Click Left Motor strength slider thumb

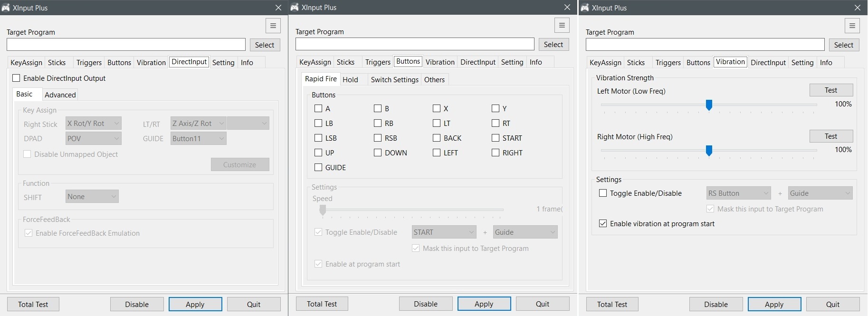tap(709, 105)
